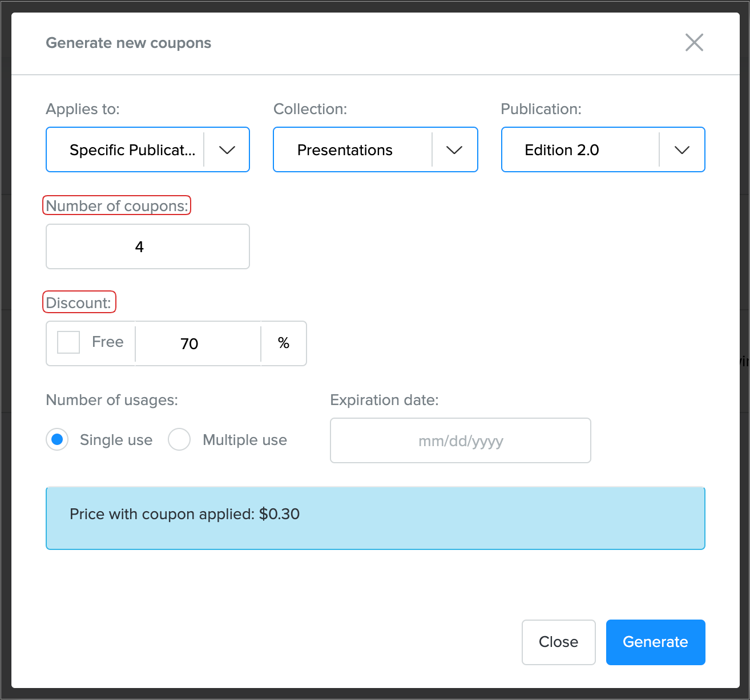Click the Discount label

tap(79, 303)
